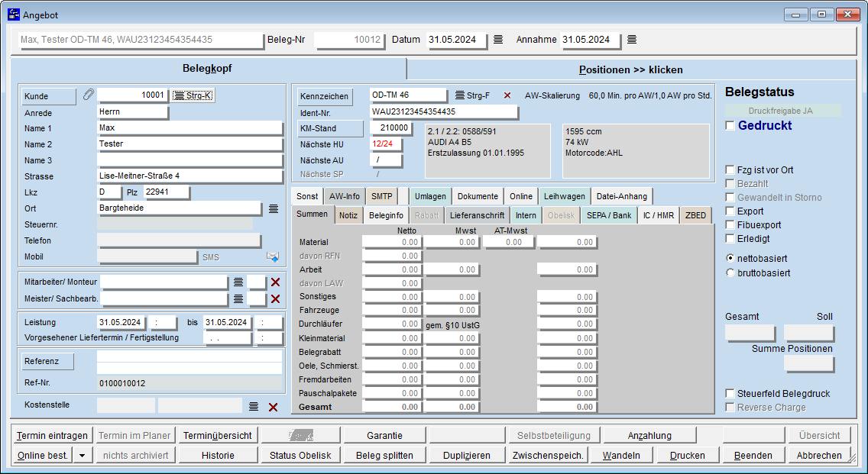Click the Beenden button
This screenshot has height=474, width=868.
(753, 456)
